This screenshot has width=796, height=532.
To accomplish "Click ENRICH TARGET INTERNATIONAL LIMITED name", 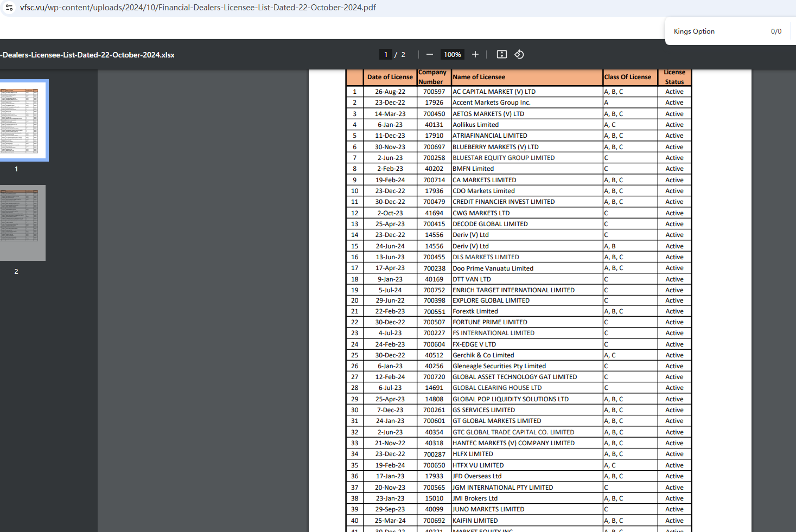I will [x=514, y=290].
